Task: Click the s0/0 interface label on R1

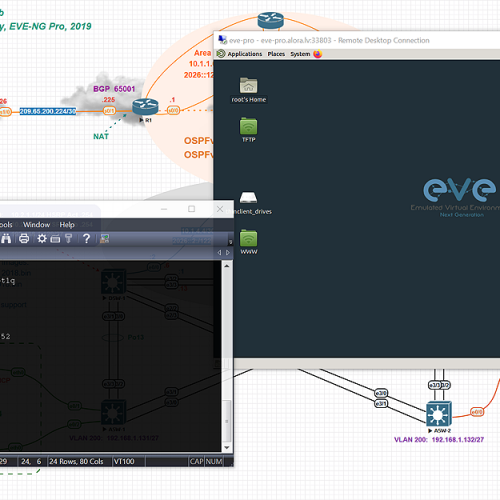Action: tap(173, 110)
